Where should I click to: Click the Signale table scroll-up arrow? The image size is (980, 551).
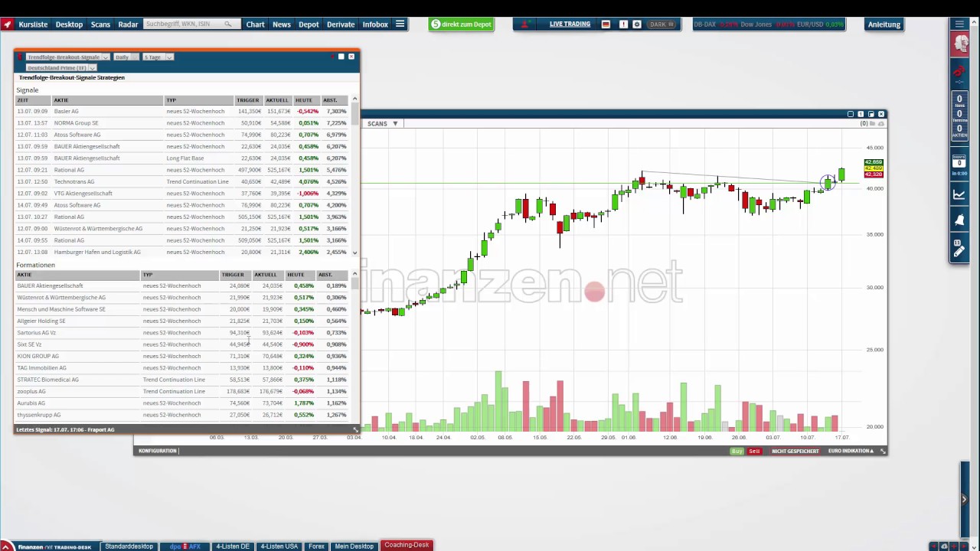click(x=354, y=100)
